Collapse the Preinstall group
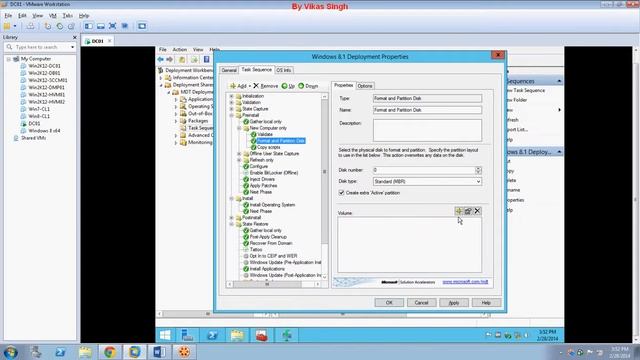The height and width of the screenshot is (360, 640). tap(231, 116)
